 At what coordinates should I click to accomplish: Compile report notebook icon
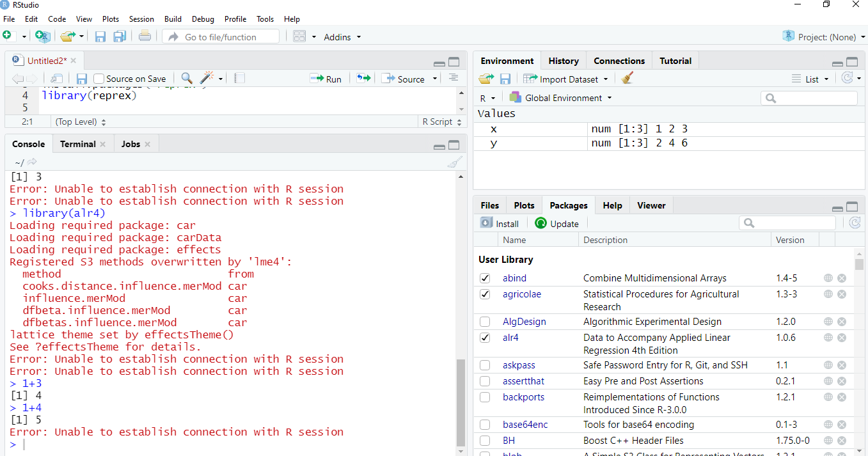pyautogui.click(x=239, y=78)
